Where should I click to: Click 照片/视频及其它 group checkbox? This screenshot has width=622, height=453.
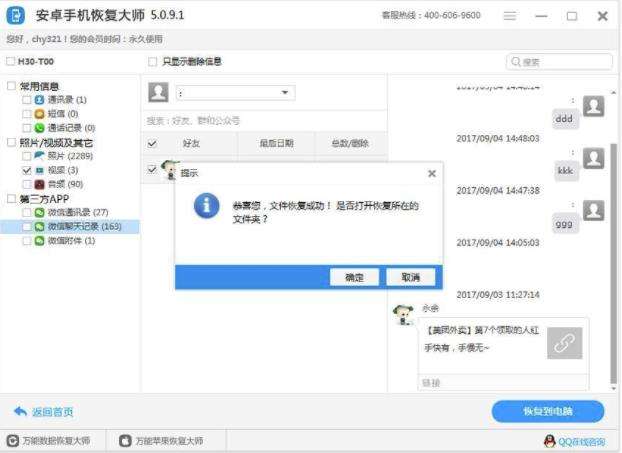click(x=12, y=142)
